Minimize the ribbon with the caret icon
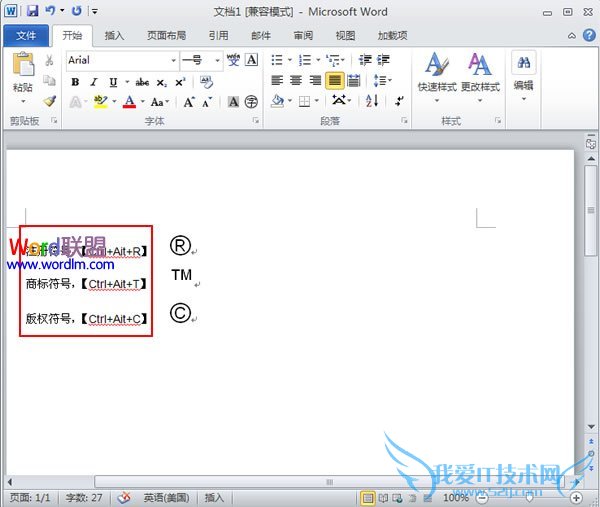 click(572, 36)
